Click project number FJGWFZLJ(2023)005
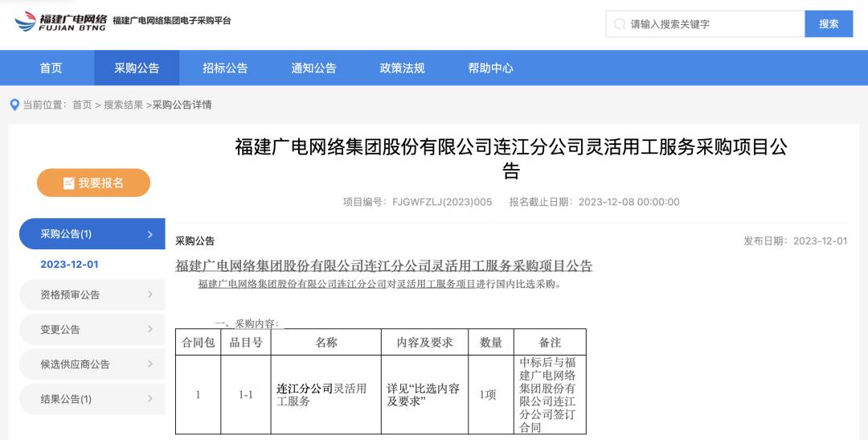Viewport: 868px width, 440px height. (x=442, y=202)
